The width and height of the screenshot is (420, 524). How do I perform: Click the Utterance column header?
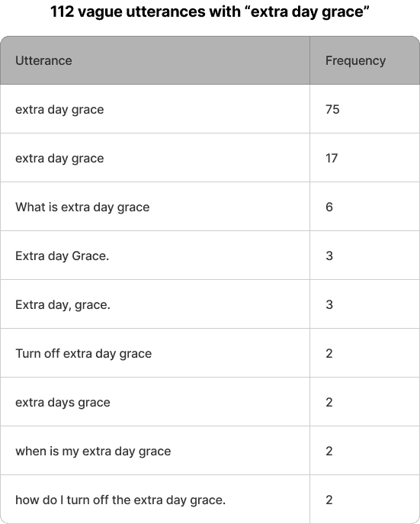[x=43, y=60]
